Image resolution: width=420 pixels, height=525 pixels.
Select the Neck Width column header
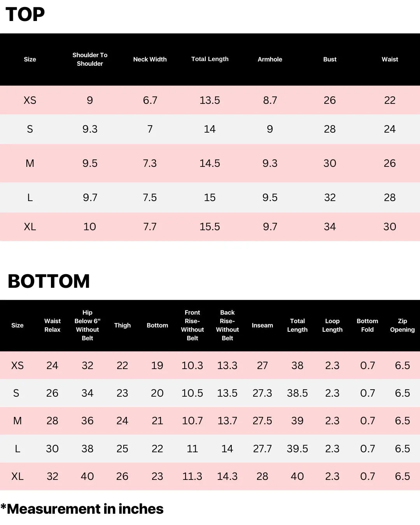pyautogui.click(x=150, y=59)
